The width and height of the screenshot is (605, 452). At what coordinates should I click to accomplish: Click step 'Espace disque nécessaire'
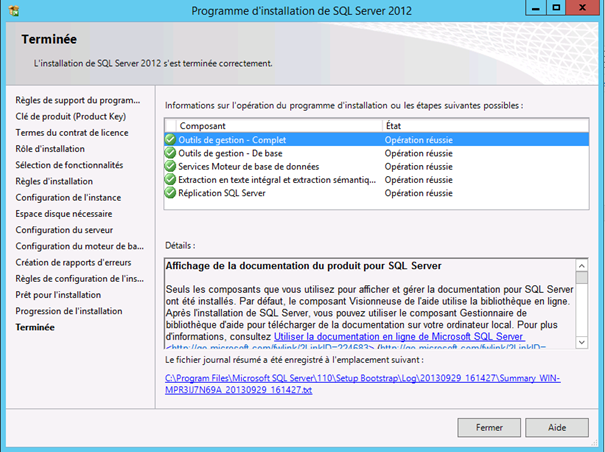point(64,214)
